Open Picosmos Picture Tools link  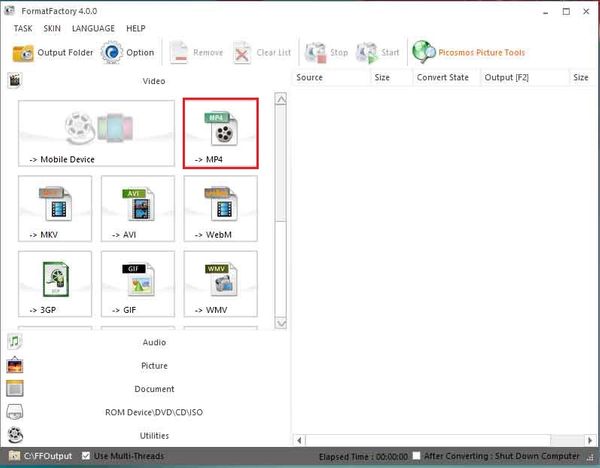point(468,53)
